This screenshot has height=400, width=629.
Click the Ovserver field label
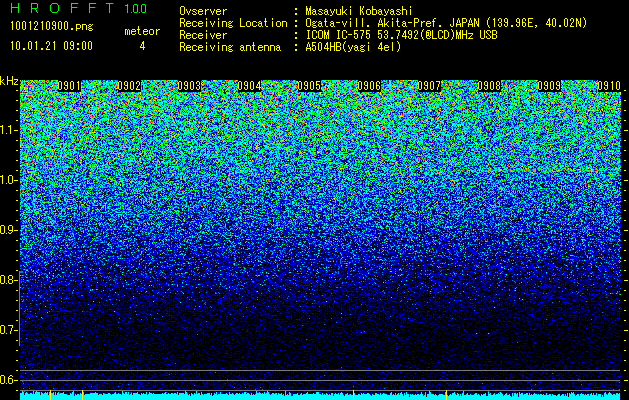(x=203, y=11)
